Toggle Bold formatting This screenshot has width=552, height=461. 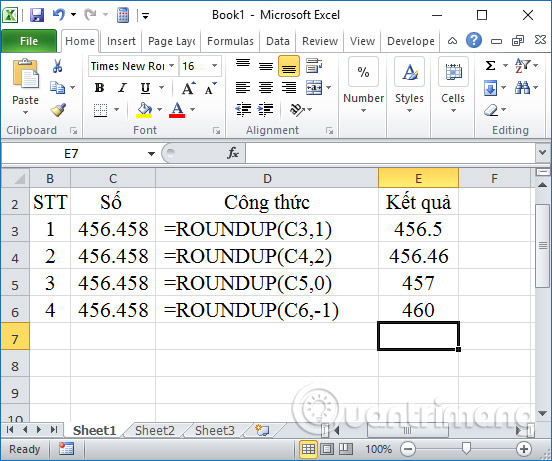(x=100, y=88)
